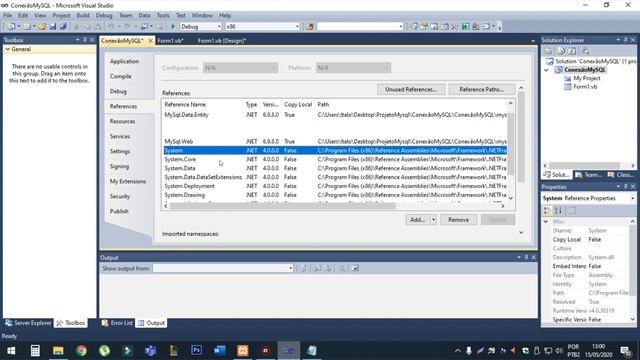Screen dimensions: 640x360
Task: Click the Toolbox shortcut wrench icon
Action: (x=455, y=27)
